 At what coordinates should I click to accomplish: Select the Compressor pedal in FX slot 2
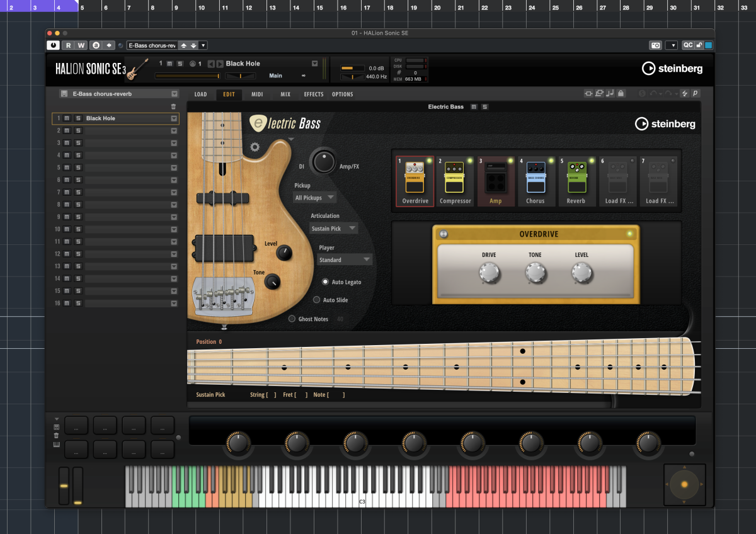[x=455, y=181]
